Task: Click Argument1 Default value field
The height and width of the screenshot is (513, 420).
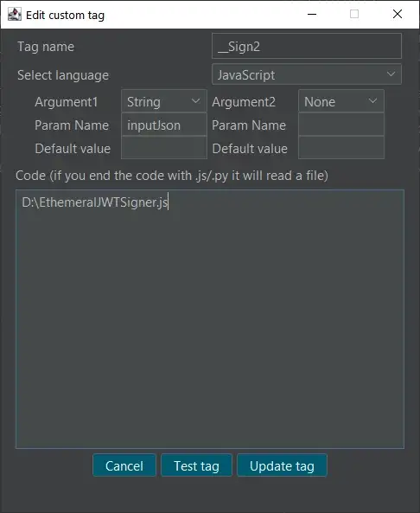Action: coord(164,148)
